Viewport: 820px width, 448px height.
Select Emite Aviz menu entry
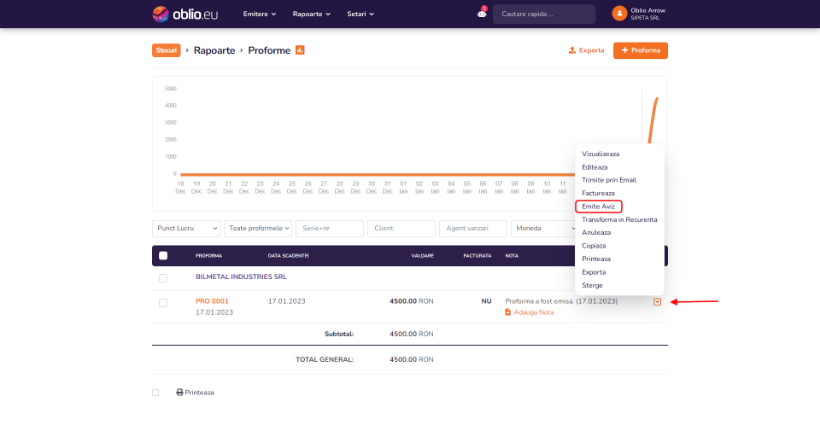598,206
